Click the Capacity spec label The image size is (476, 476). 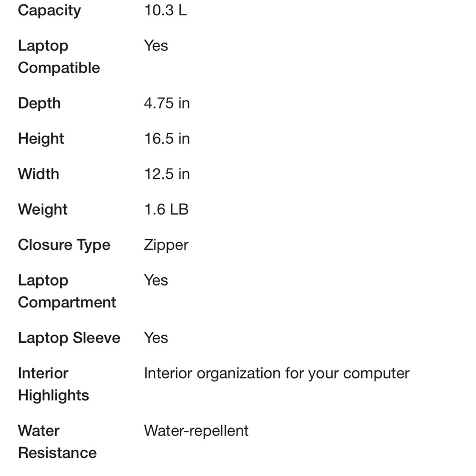coord(50,10)
